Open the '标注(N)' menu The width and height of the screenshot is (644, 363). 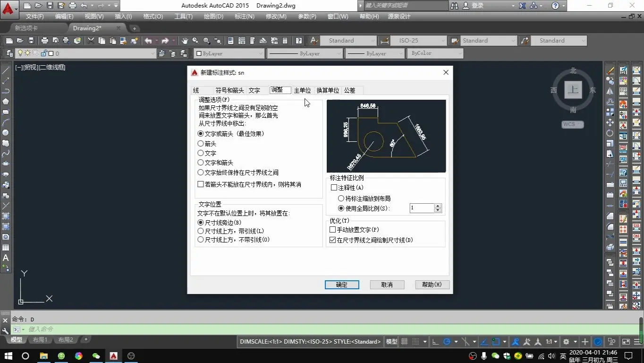click(x=244, y=17)
